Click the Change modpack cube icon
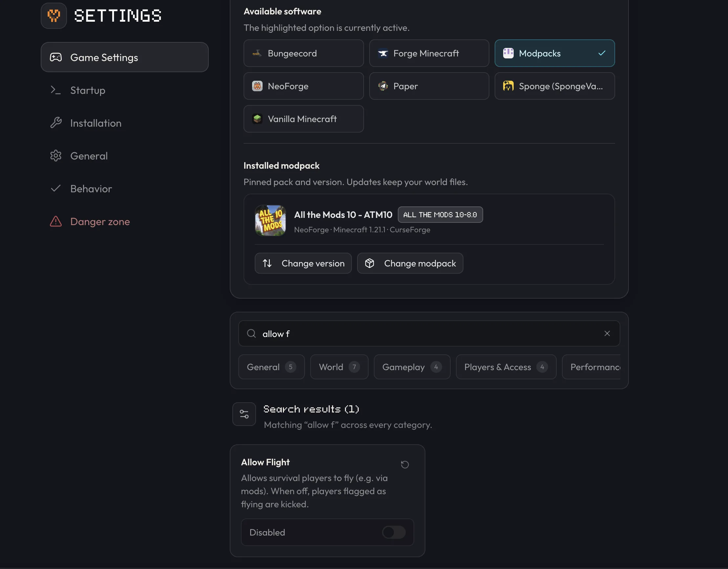Screen dimensions: 728x569 369,263
